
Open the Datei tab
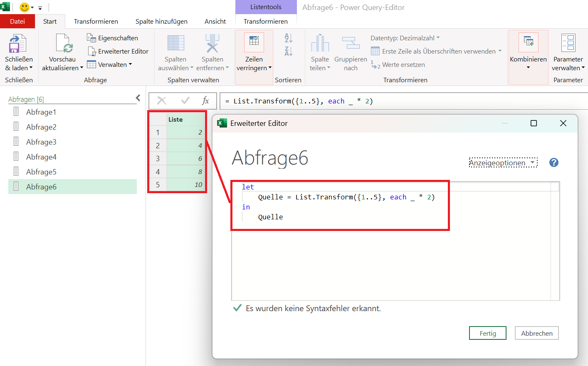(17, 21)
